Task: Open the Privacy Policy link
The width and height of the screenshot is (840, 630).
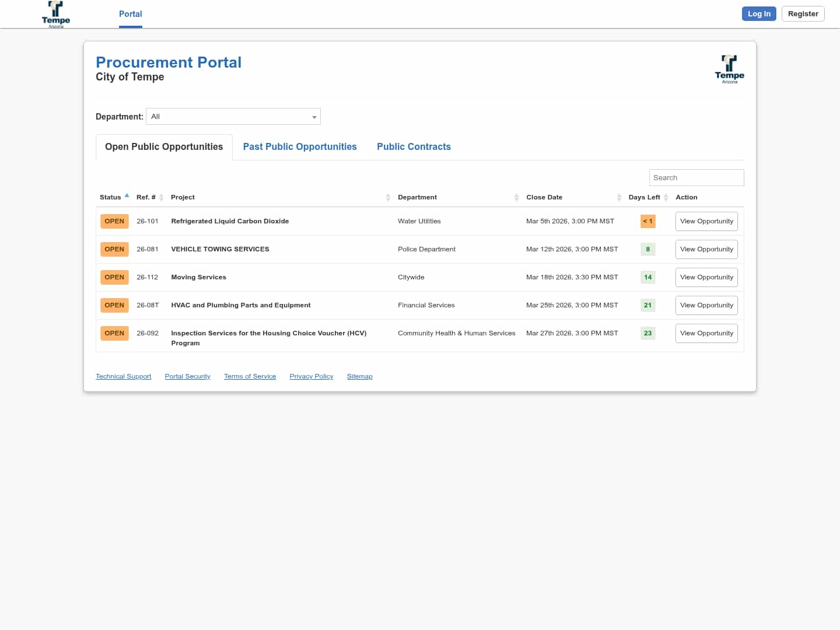Action: pyautogui.click(x=311, y=377)
